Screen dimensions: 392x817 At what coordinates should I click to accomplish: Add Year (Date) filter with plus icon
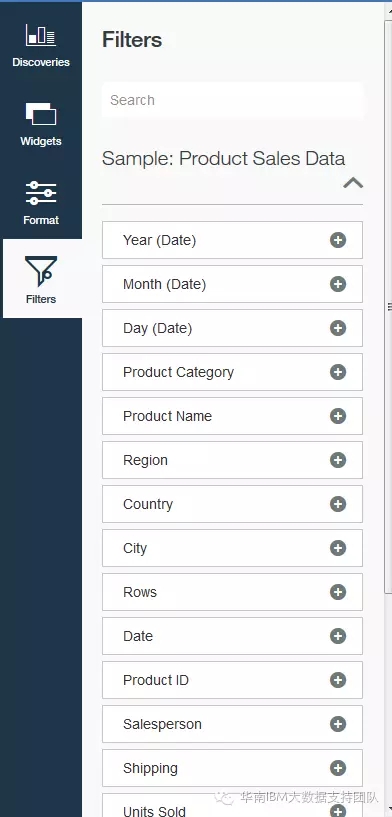pos(338,240)
